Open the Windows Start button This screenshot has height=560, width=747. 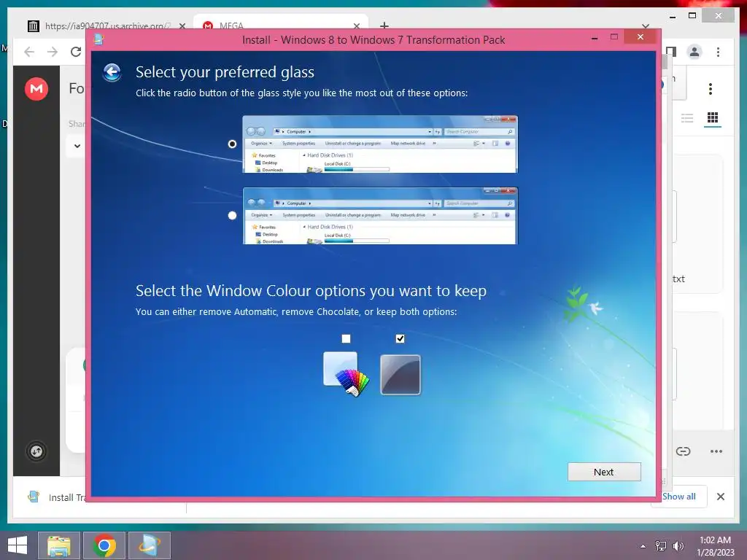tap(18, 545)
